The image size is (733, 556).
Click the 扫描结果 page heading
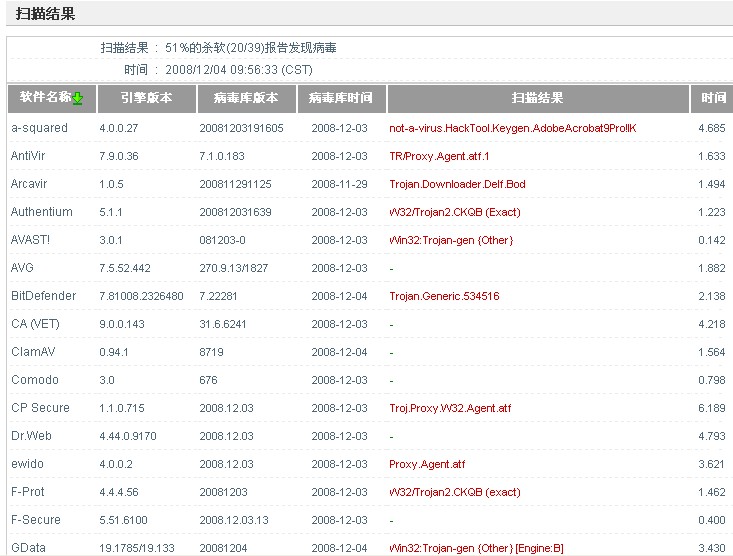[x=45, y=14]
